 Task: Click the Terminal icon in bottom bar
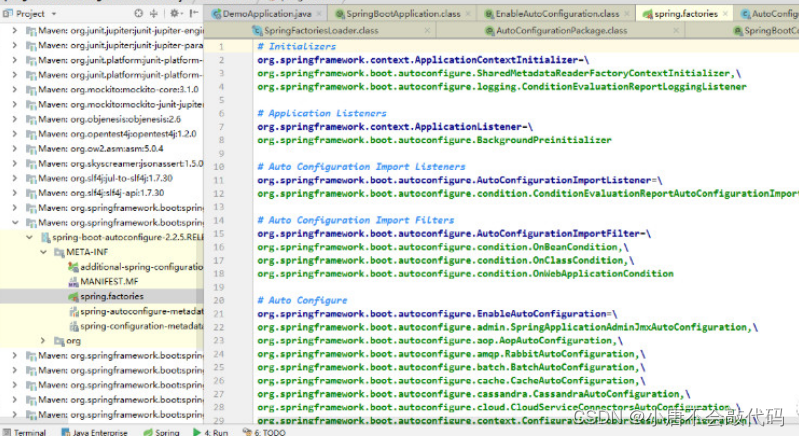pyautogui.click(x=7, y=432)
